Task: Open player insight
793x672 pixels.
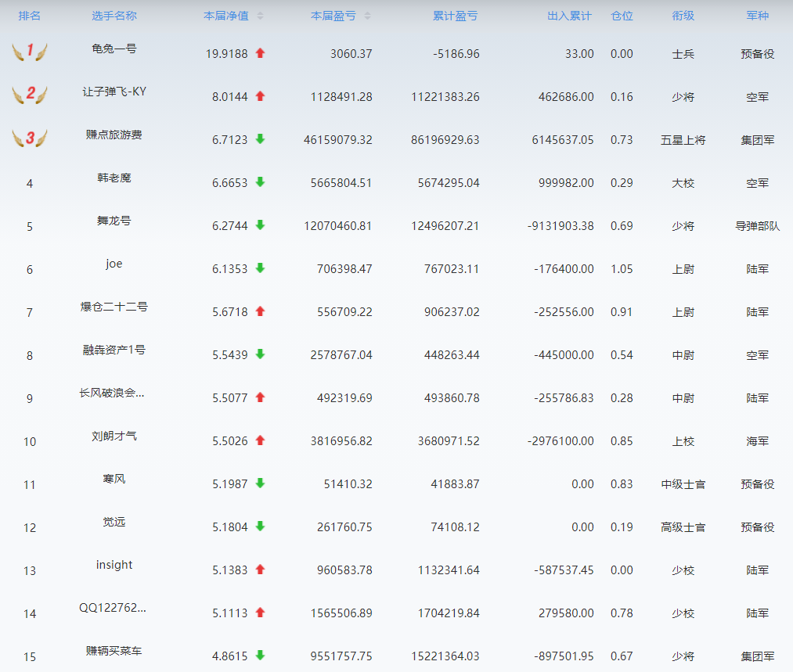Action: pyautogui.click(x=114, y=565)
